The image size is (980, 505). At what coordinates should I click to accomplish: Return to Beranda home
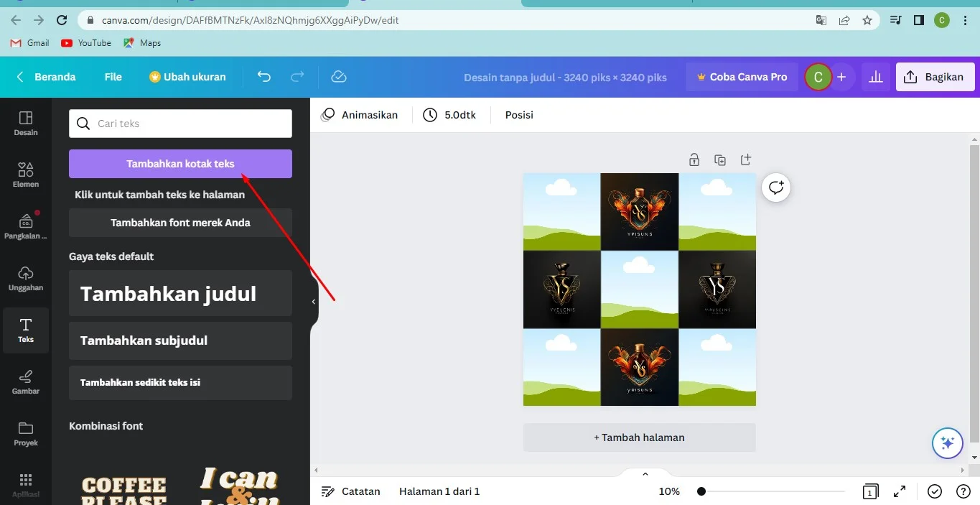46,77
